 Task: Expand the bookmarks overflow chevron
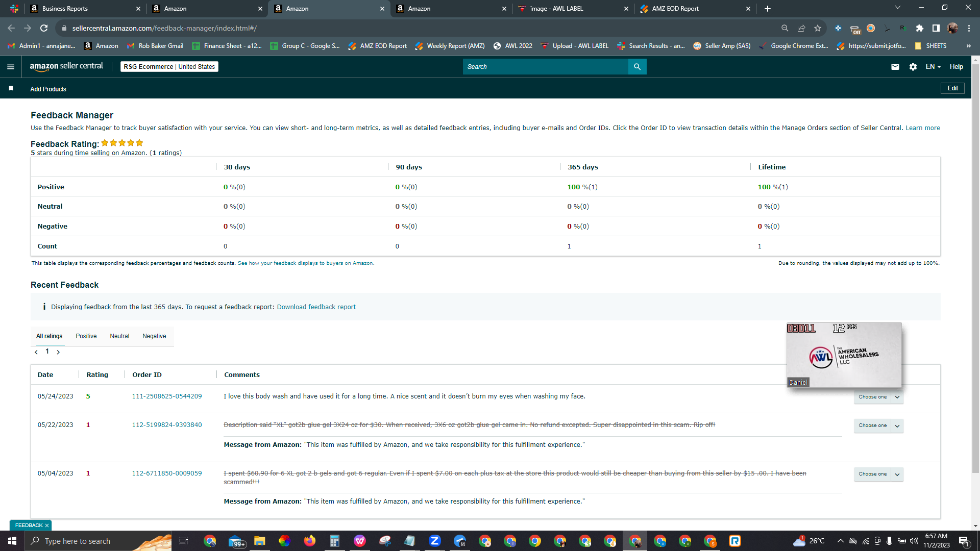coord(968,46)
